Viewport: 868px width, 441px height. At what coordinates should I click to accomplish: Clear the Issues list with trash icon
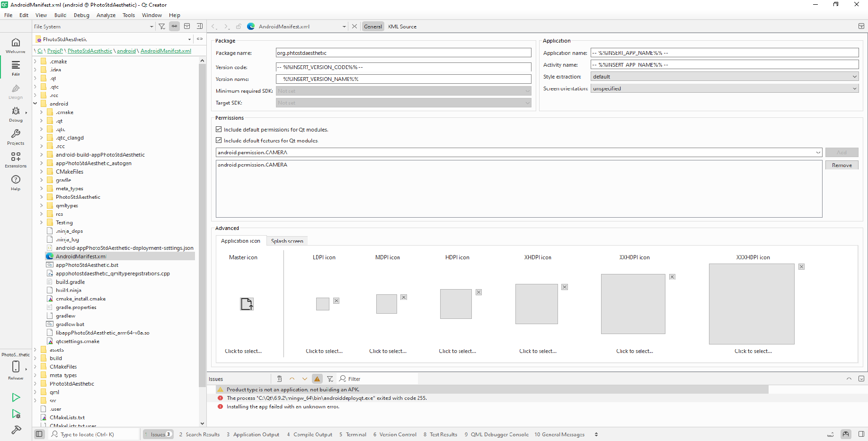point(279,379)
